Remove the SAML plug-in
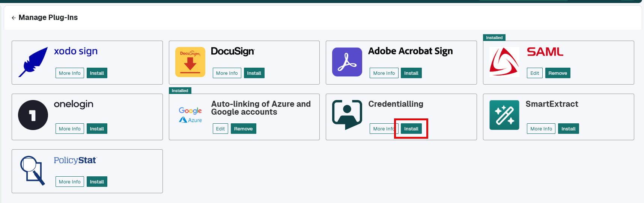The image size is (644, 203). coord(558,73)
